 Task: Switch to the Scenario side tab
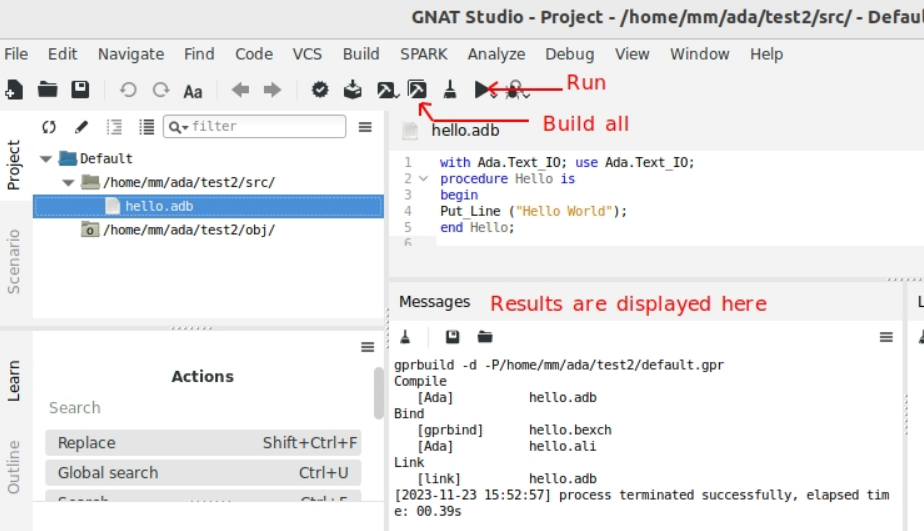14,262
